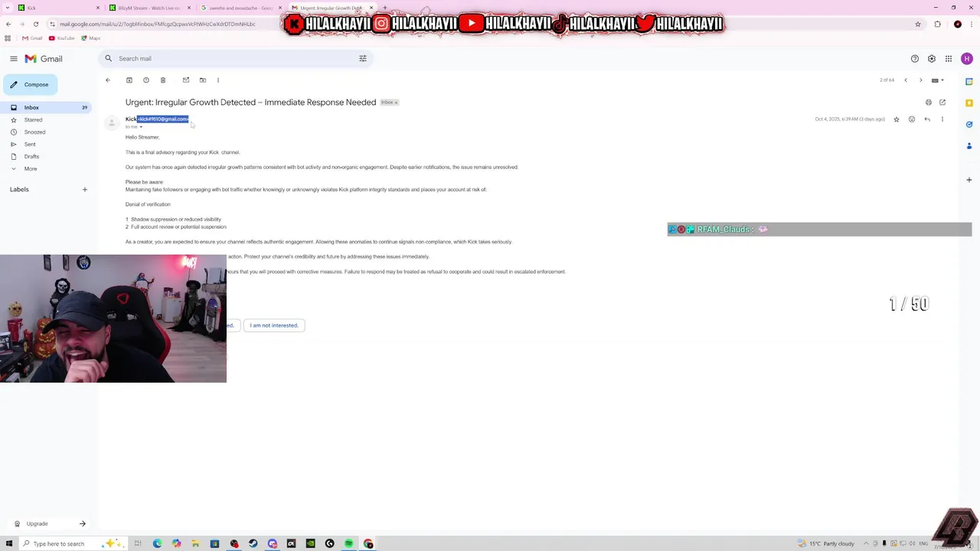
Task: Get add-ons plus in side panel
Action: 969,180
